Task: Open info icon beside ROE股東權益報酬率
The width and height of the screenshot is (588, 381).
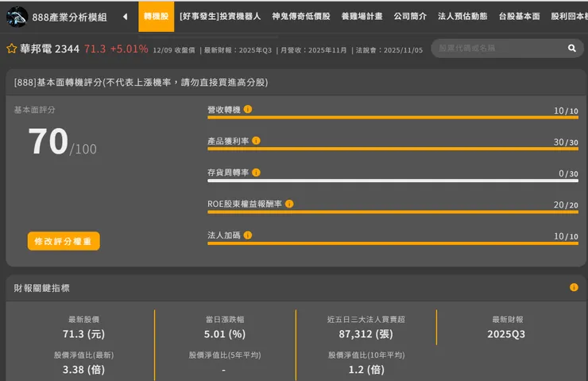Action: point(289,204)
